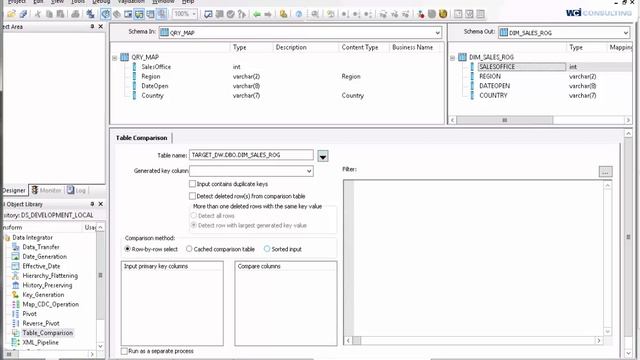Select the Effective_Date transform icon
The image size is (640, 360).
coord(16,266)
